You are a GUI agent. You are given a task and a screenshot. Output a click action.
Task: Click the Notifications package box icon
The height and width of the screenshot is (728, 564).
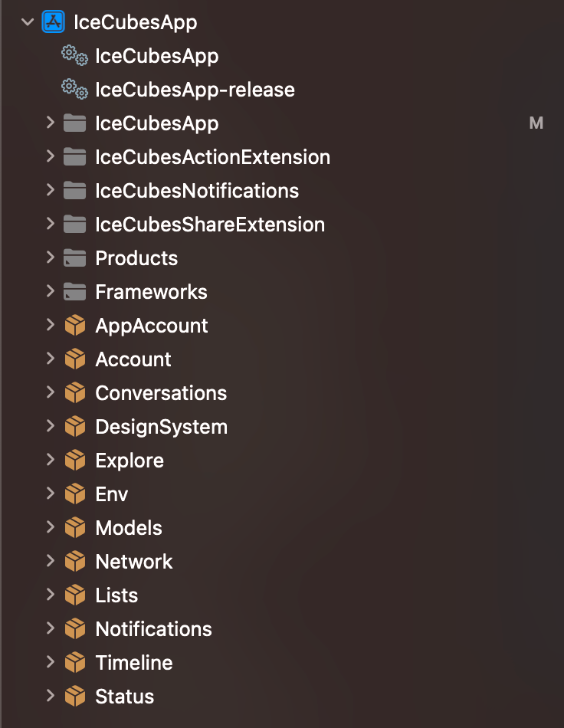[x=75, y=629]
